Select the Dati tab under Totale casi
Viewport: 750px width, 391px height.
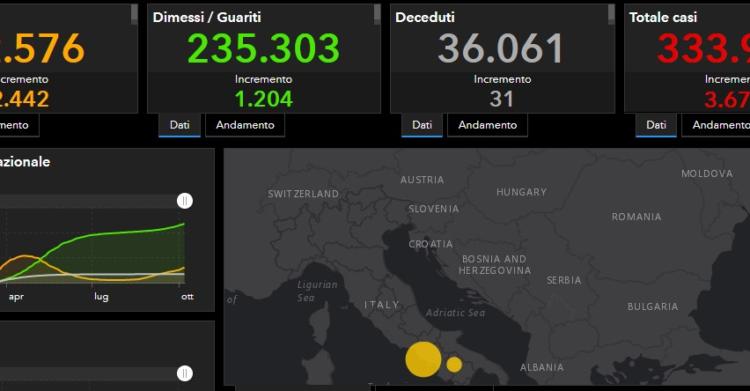pos(656,125)
